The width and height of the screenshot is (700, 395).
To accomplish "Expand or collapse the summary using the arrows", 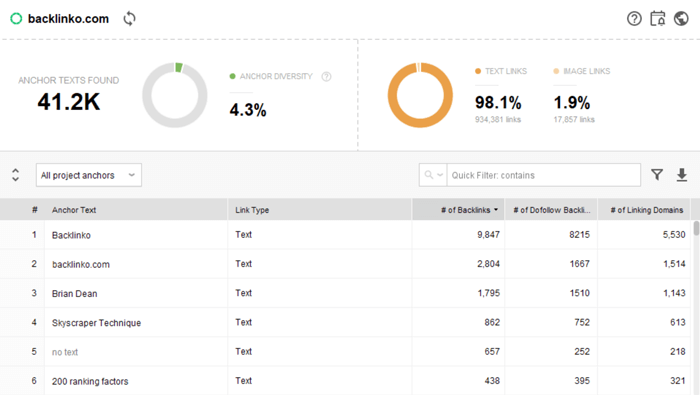I will pos(15,175).
